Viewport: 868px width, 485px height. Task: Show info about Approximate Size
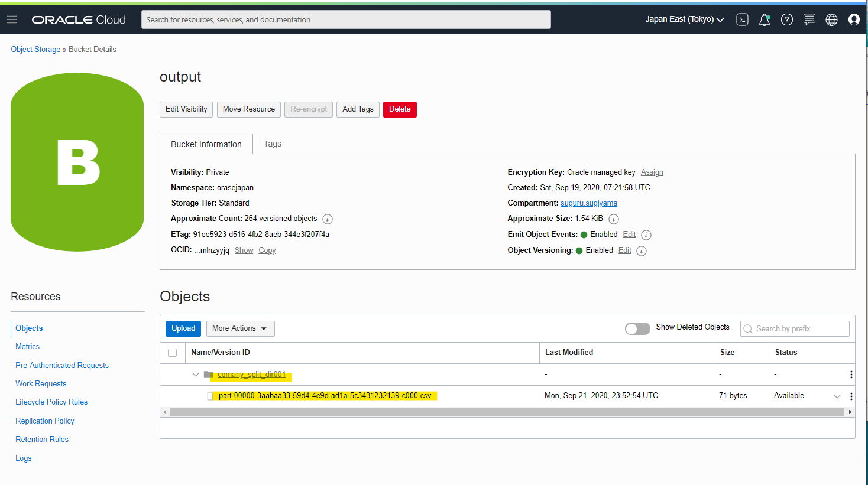point(614,219)
